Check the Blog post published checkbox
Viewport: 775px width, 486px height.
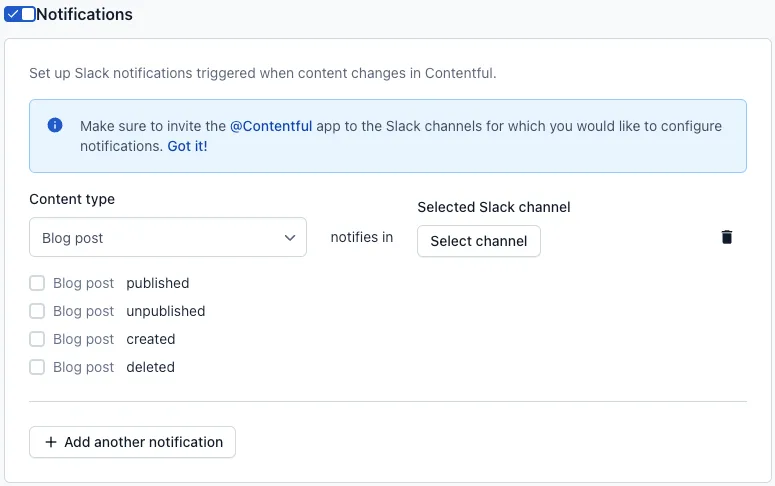(37, 283)
